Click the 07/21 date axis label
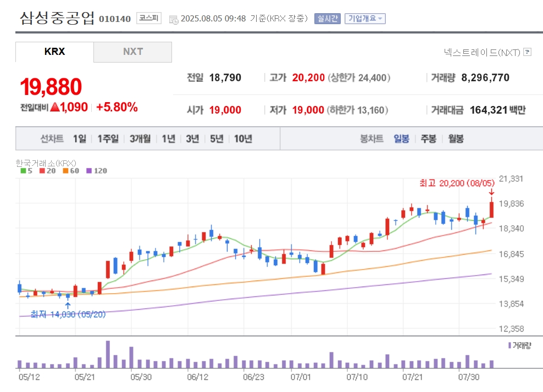543x392 pixels. pyautogui.click(x=412, y=377)
